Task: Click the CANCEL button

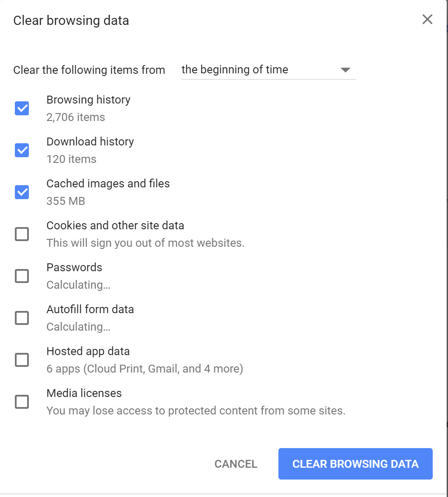Action: point(236,464)
